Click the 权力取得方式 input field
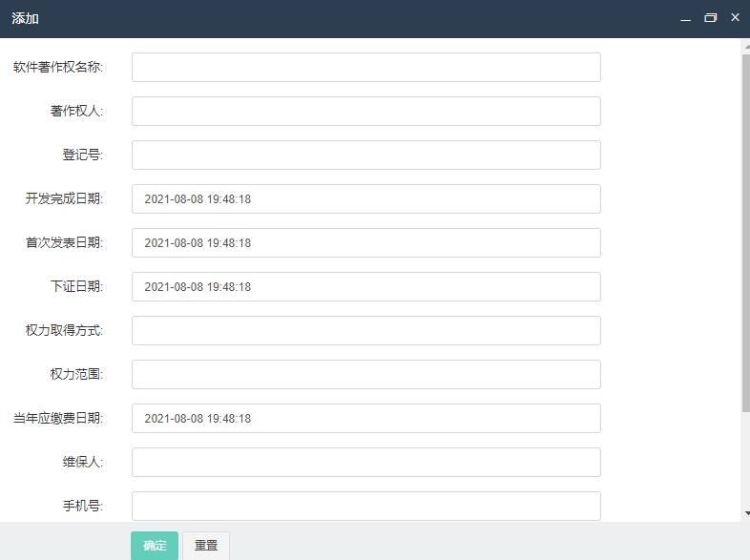The height and width of the screenshot is (560, 750). (365, 330)
